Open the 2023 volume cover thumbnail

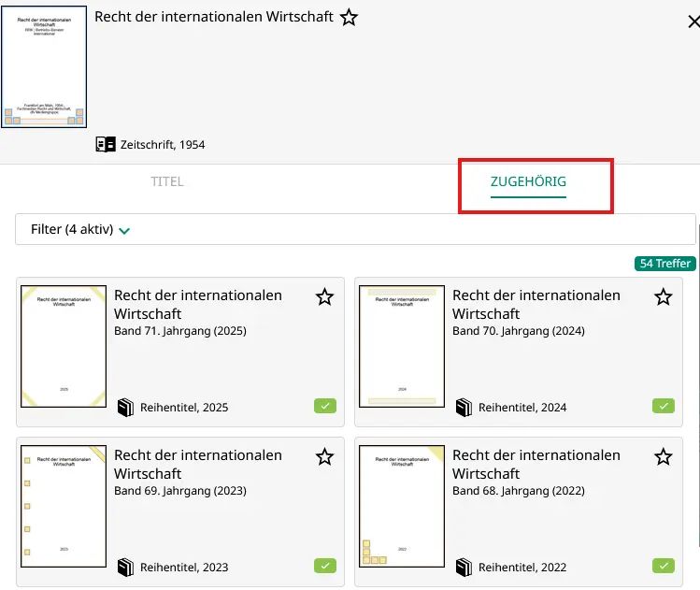(64, 506)
